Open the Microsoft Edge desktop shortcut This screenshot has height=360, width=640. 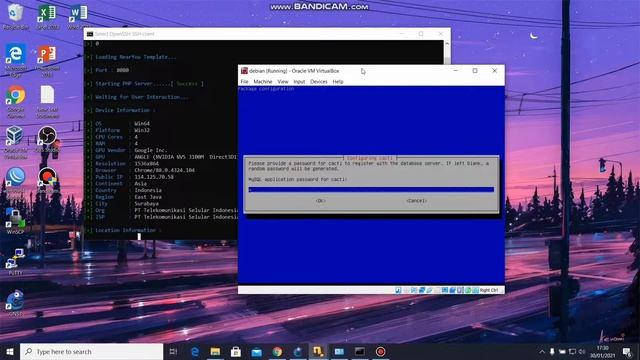click(16, 60)
